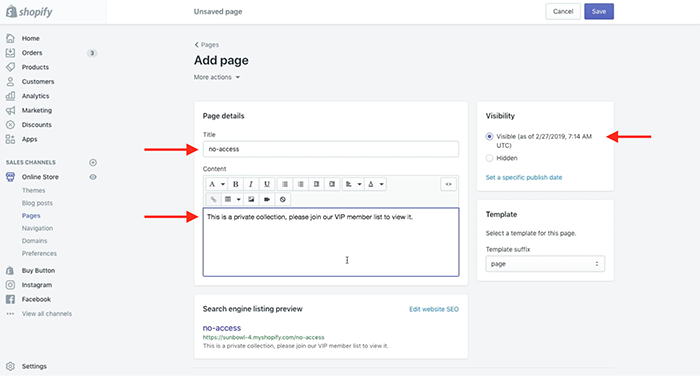Click the Cancel button
The height and width of the screenshot is (376, 700).
click(x=562, y=12)
